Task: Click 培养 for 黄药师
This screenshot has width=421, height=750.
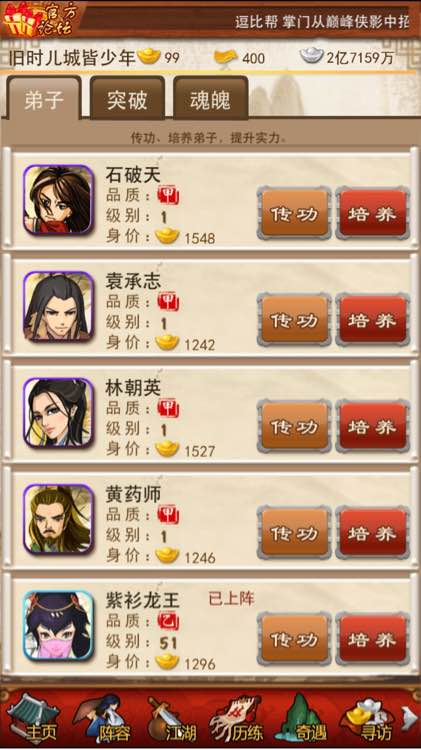Action: (x=372, y=533)
